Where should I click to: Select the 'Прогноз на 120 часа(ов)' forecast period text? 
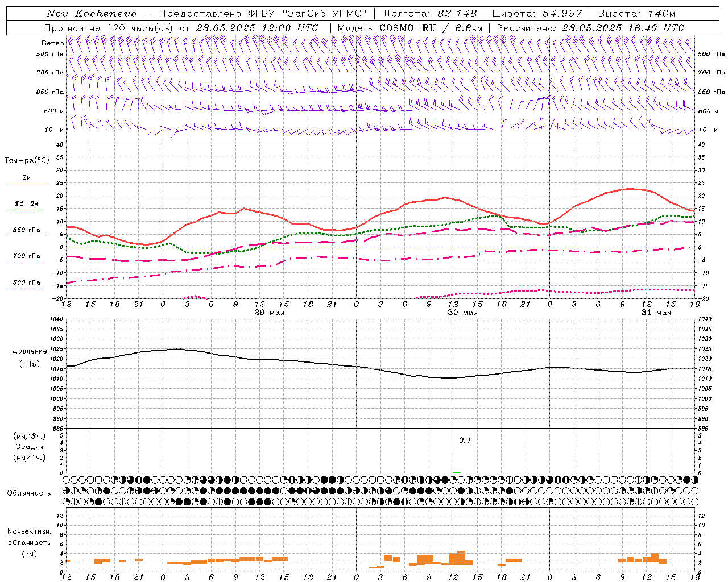click(x=109, y=28)
